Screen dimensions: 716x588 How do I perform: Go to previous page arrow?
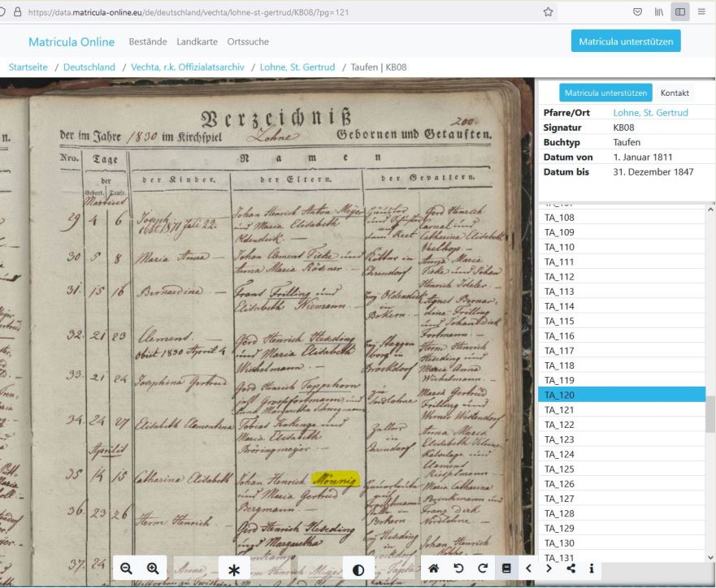click(528, 569)
